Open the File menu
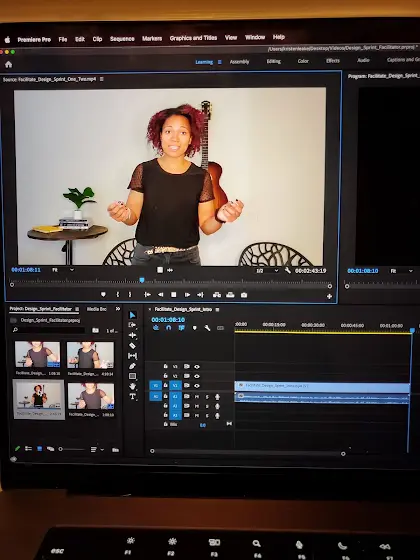Image resolution: width=420 pixels, height=560 pixels. tap(63, 39)
